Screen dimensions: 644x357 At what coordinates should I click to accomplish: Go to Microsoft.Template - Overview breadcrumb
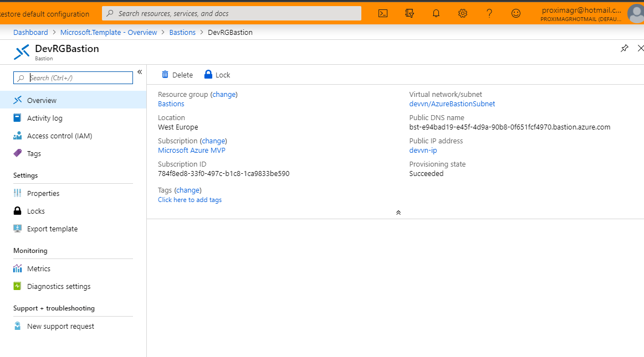click(109, 33)
